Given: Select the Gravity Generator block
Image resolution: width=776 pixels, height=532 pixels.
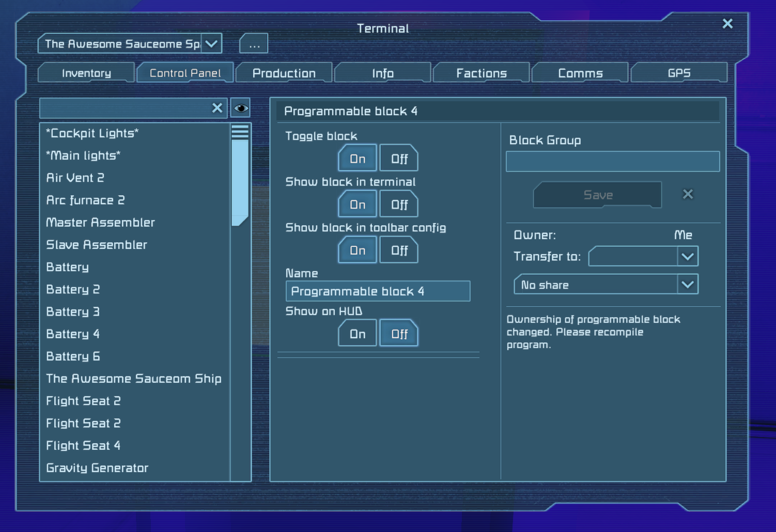Looking at the screenshot, I should (96, 467).
